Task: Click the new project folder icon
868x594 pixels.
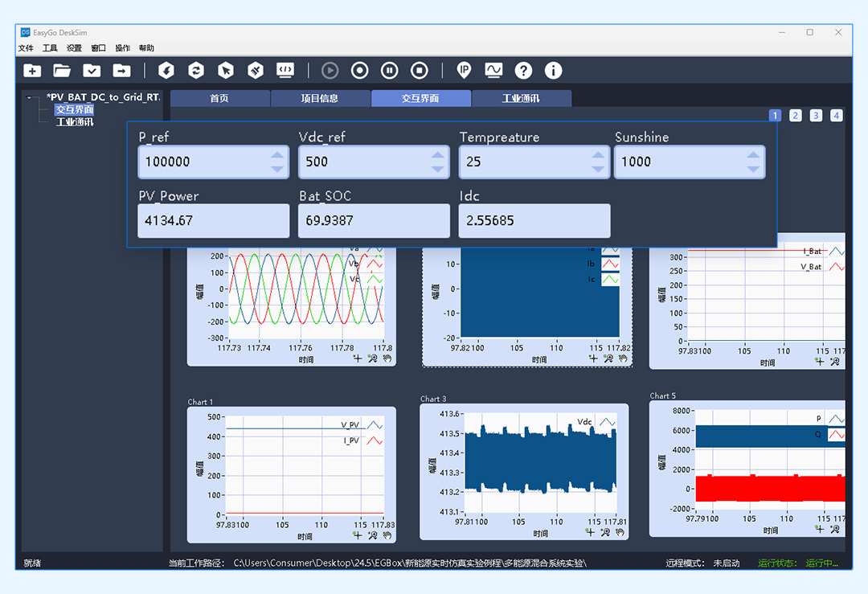Action: [32, 71]
